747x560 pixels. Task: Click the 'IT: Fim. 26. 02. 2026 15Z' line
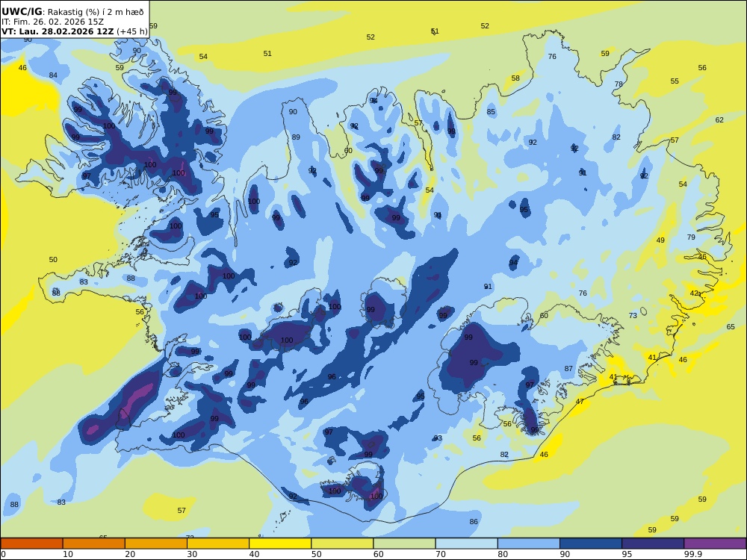52,22
